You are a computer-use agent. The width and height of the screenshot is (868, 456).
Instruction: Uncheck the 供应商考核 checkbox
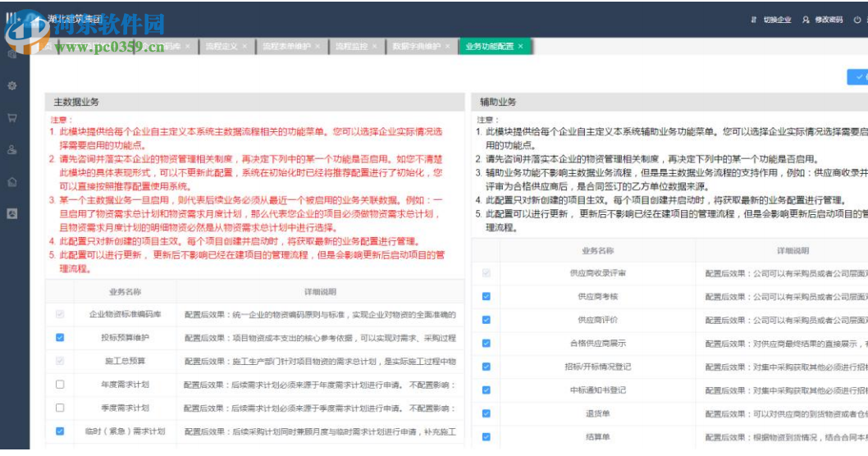tap(486, 297)
